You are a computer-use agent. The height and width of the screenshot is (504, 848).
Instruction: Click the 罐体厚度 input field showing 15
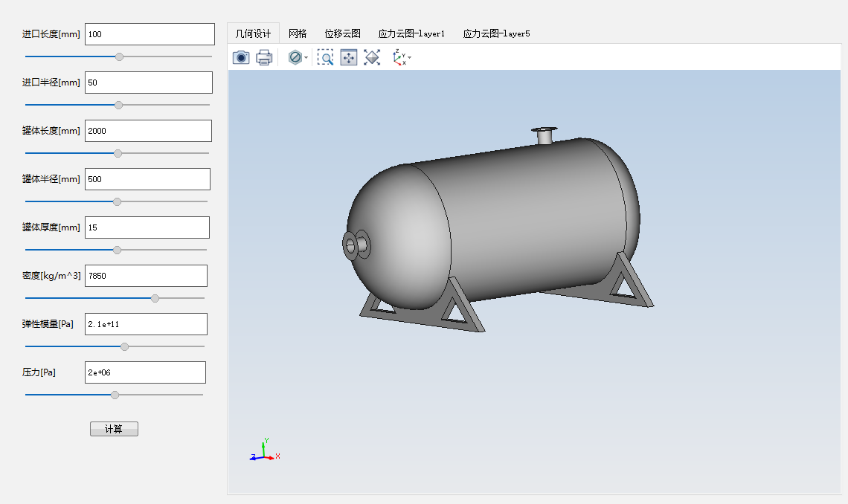coord(147,227)
